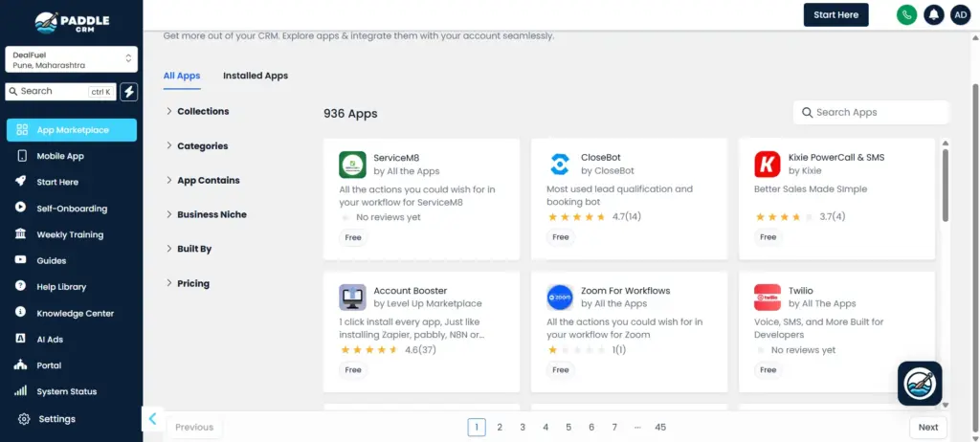Click the sidebar Search ctrl K field
Image resolution: width=980 pixels, height=442 pixels.
60,91
